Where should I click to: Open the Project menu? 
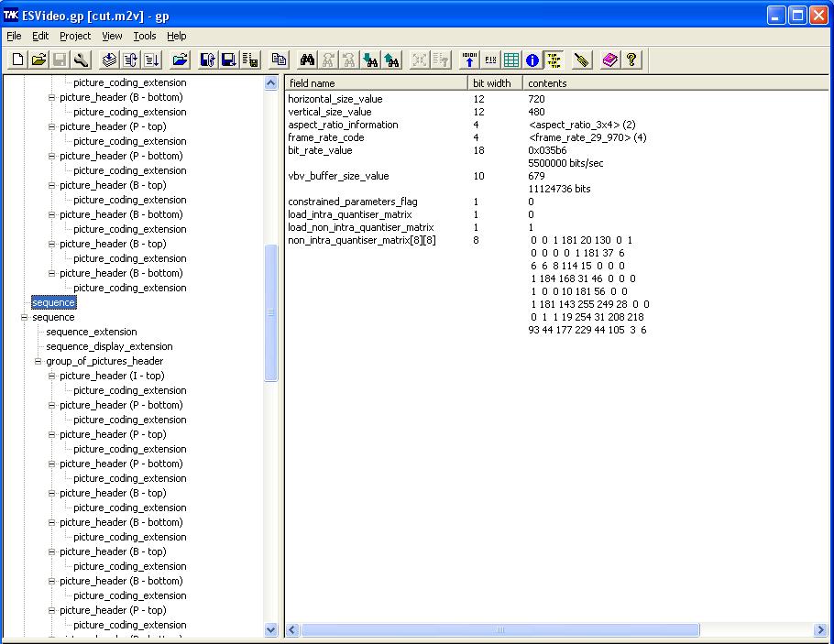(x=75, y=36)
